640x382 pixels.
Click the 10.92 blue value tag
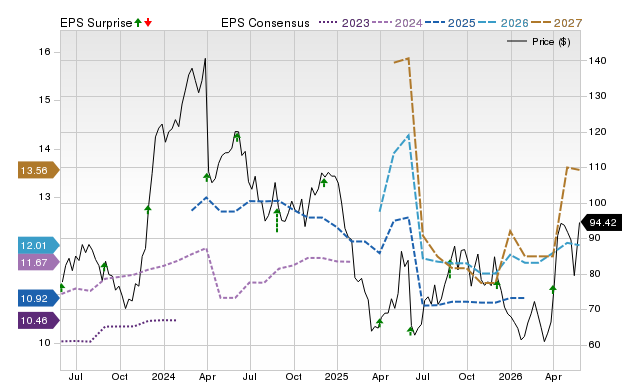(38, 298)
